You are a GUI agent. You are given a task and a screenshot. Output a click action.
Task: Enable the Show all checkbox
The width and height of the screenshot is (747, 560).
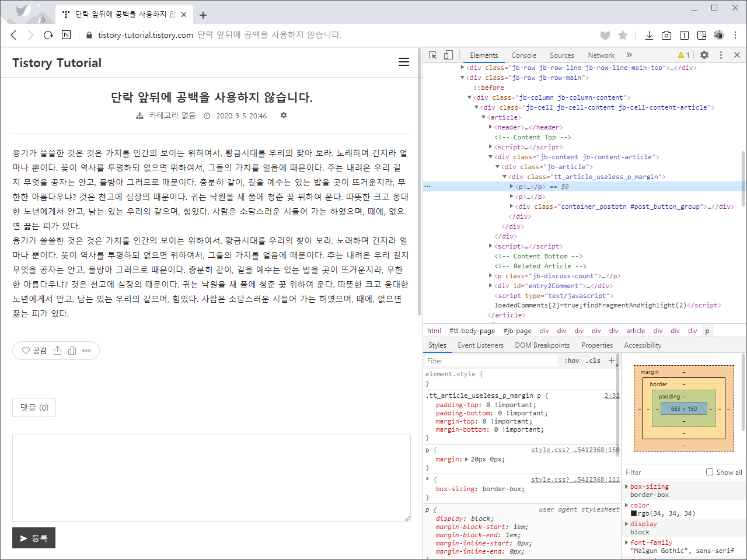pos(710,472)
